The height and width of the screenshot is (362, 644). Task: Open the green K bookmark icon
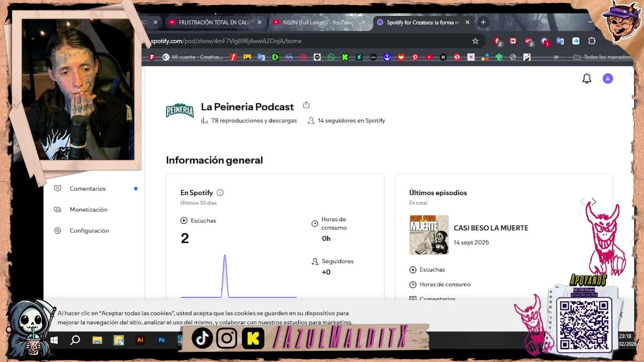point(345,57)
